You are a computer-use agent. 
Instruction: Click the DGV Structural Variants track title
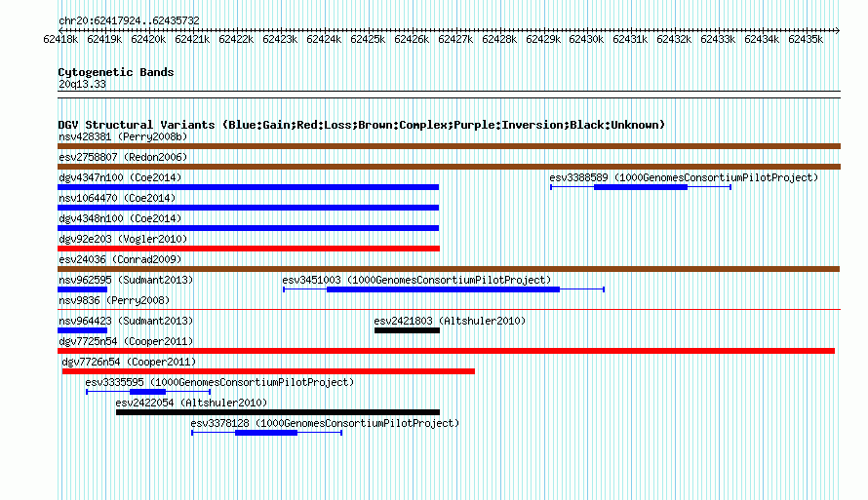click(x=361, y=125)
